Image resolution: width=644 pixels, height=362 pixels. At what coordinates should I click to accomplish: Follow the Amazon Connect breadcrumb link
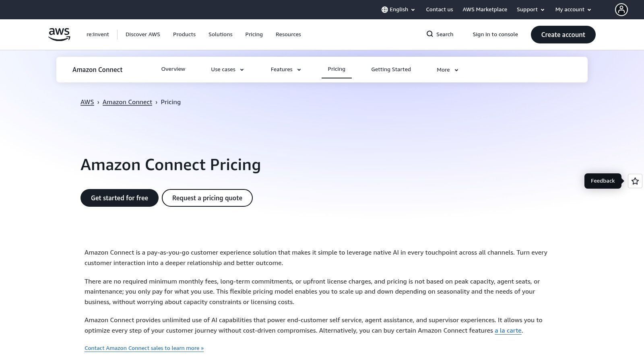coord(127,102)
